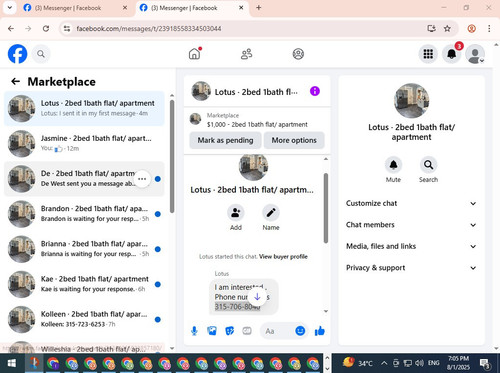Select the second Messenger browser tab
The width and height of the screenshot is (500, 373).
pyautogui.click(x=192, y=8)
